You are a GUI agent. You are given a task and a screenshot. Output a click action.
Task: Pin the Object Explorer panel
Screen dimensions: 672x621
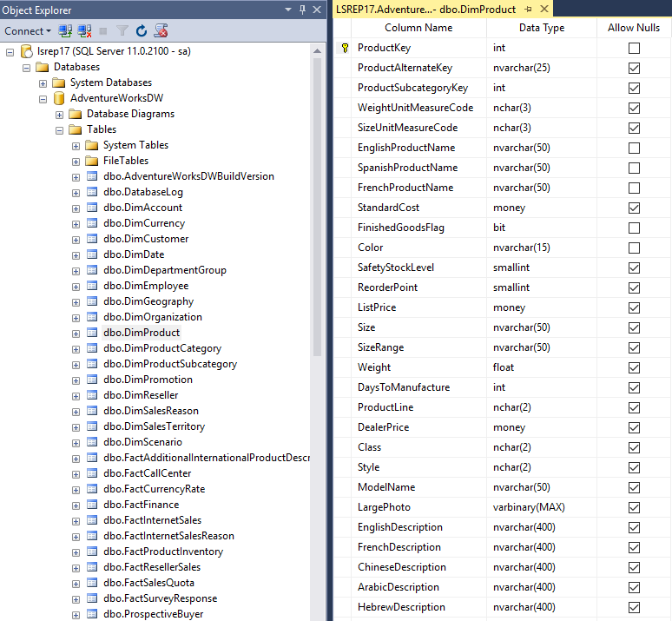click(x=302, y=9)
